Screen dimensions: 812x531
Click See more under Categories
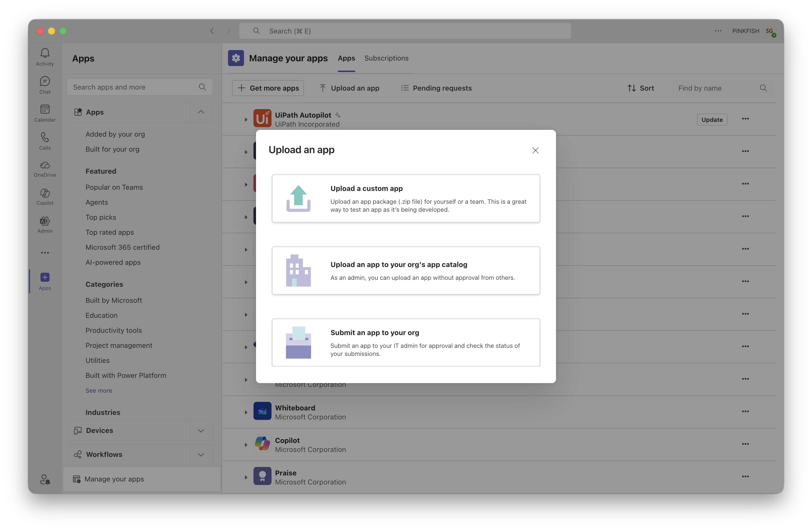tap(98, 390)
